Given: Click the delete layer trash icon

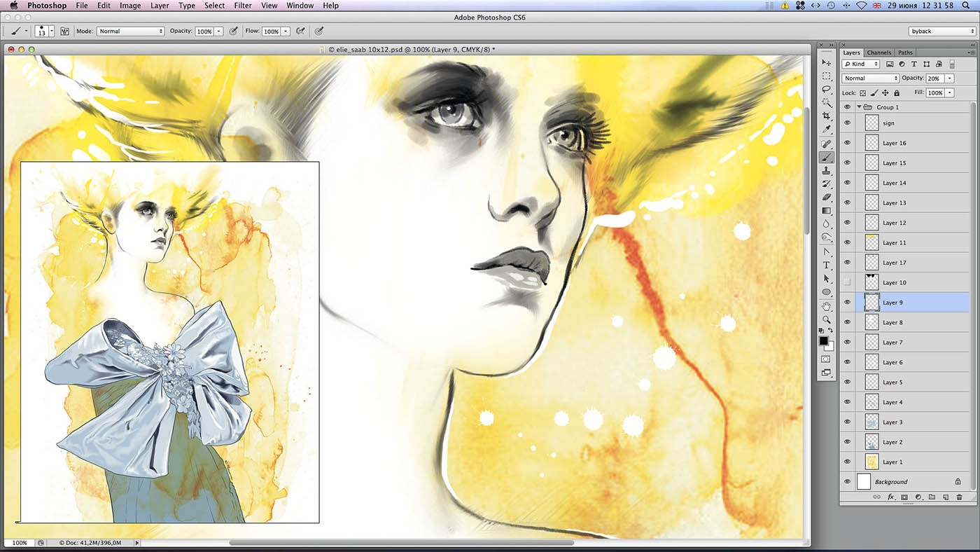Looking at the screenshot, I should 959,497.
